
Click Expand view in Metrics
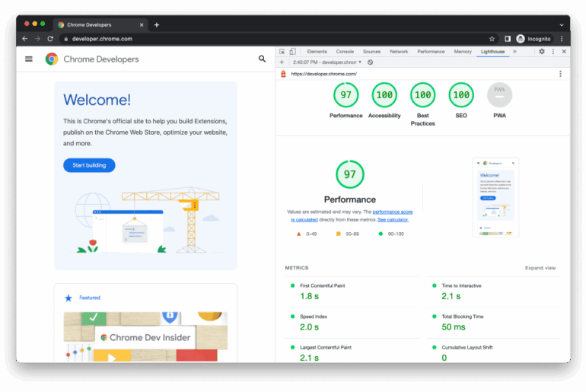tap(540, 268)
